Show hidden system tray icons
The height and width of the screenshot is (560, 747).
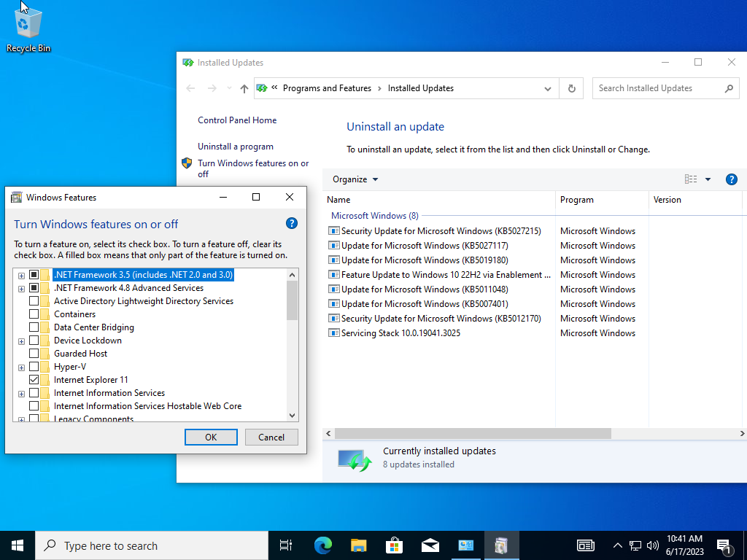(x=617, y=545)
